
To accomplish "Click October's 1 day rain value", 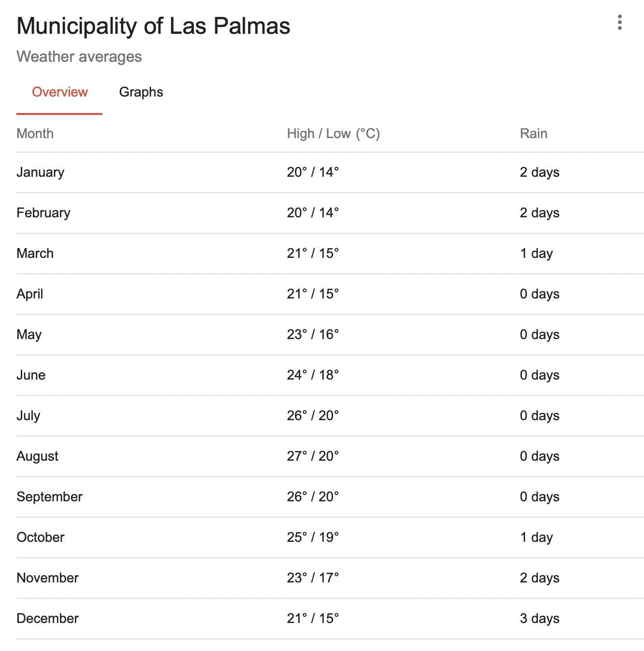I will [x=536, y=538].
